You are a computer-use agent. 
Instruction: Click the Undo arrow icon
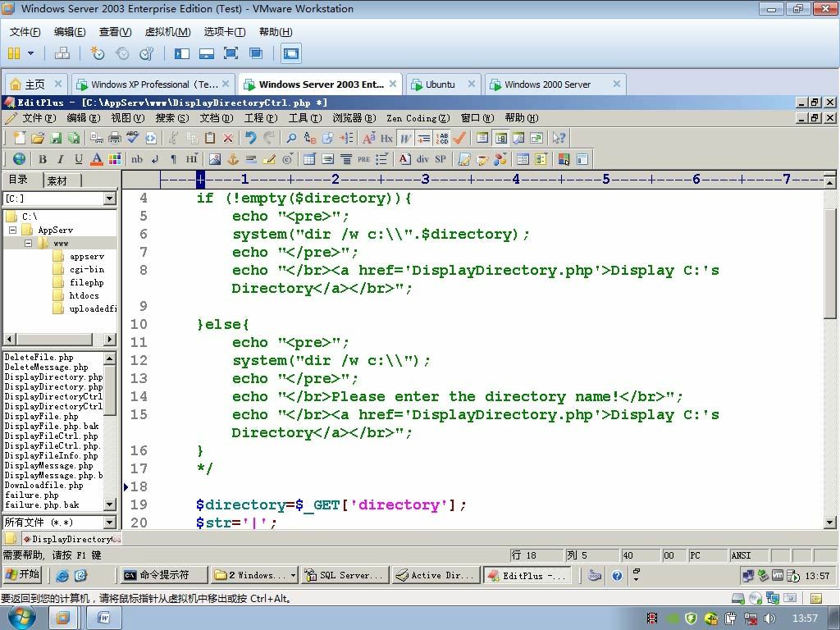click(x=250, y=138)
